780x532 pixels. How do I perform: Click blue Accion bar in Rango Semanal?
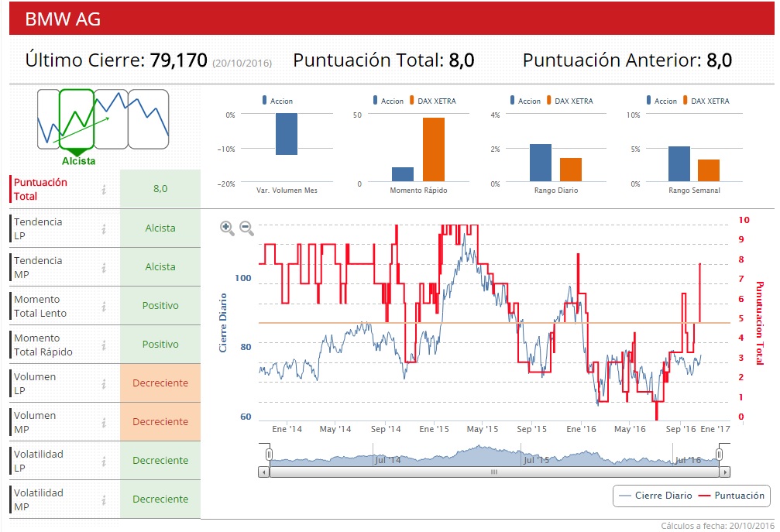click(x=679, y=164)
